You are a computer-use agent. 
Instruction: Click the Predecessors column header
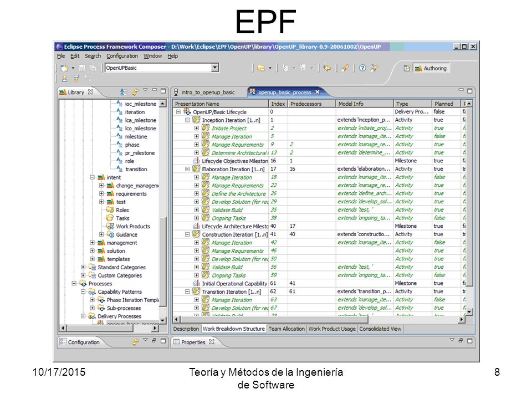click(312, 104)
